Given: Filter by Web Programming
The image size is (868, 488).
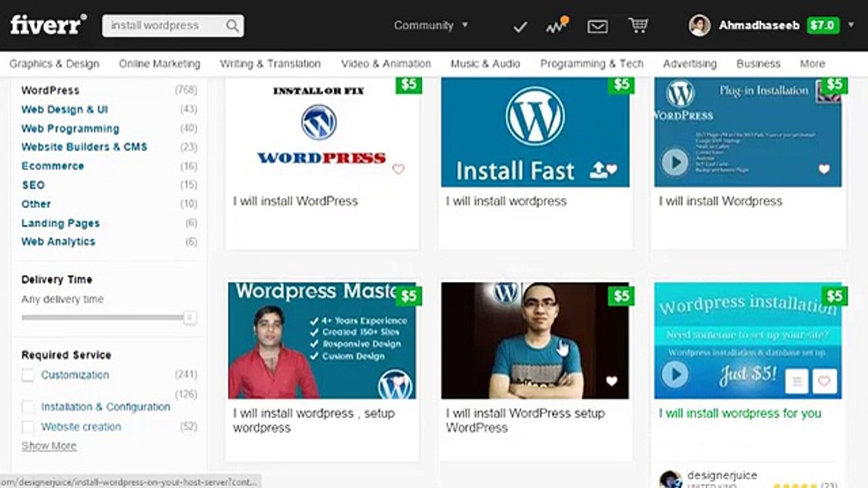Looking at the screenshot, I should pyautogui.click(x=70, y=129).
